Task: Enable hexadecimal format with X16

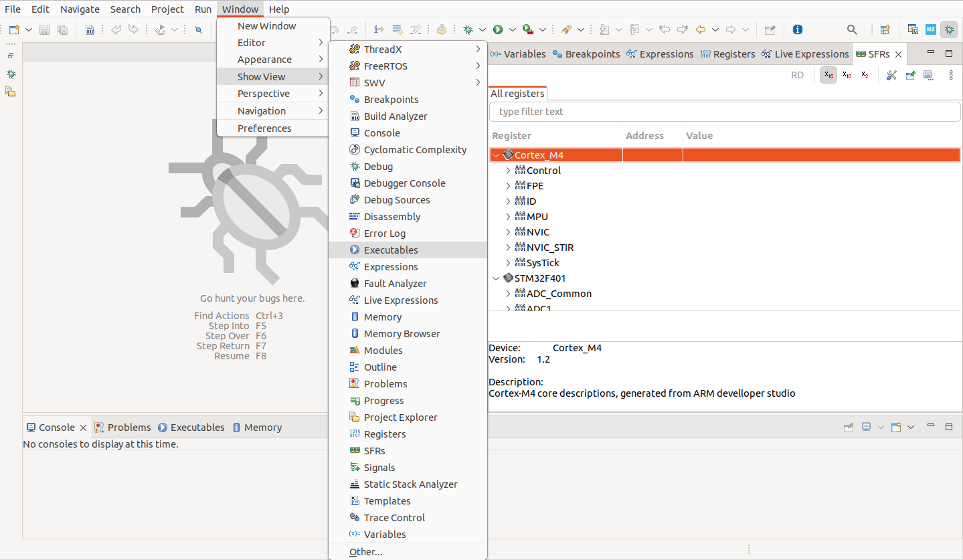Action: [x=828, y=75]
